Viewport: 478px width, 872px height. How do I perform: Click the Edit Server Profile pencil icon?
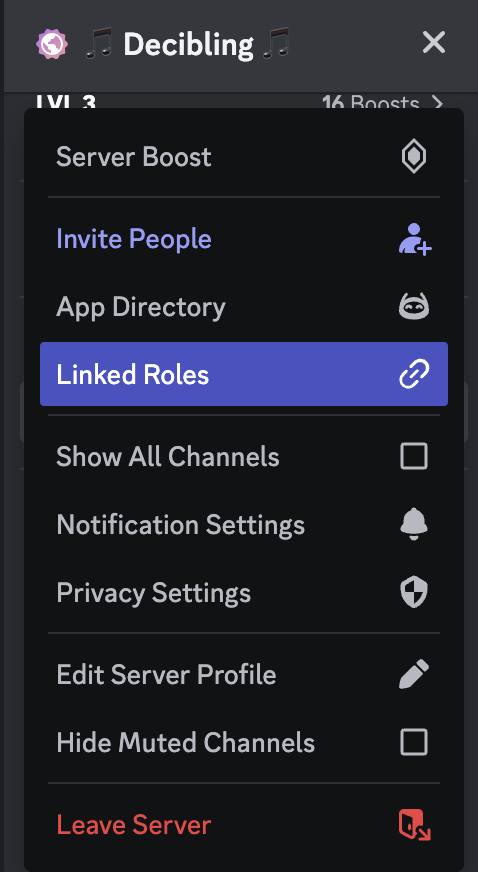tap(414, 674)
